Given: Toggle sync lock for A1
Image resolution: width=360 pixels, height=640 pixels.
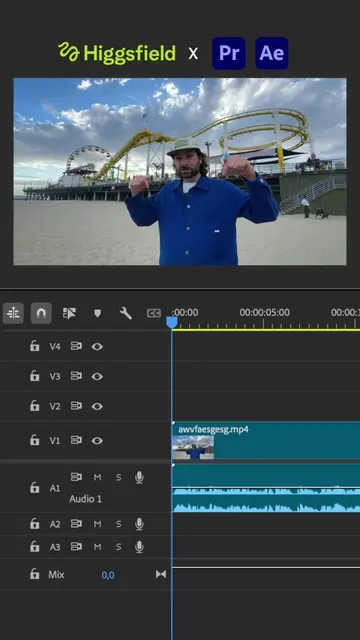Looking at the screenshot, I should tap(76, 477).
